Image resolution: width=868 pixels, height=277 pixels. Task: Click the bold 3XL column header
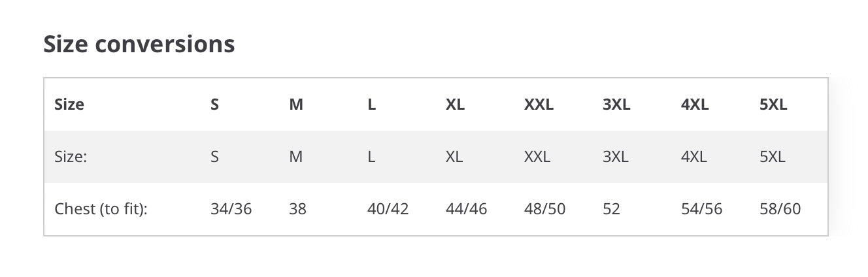coord(616,105)
